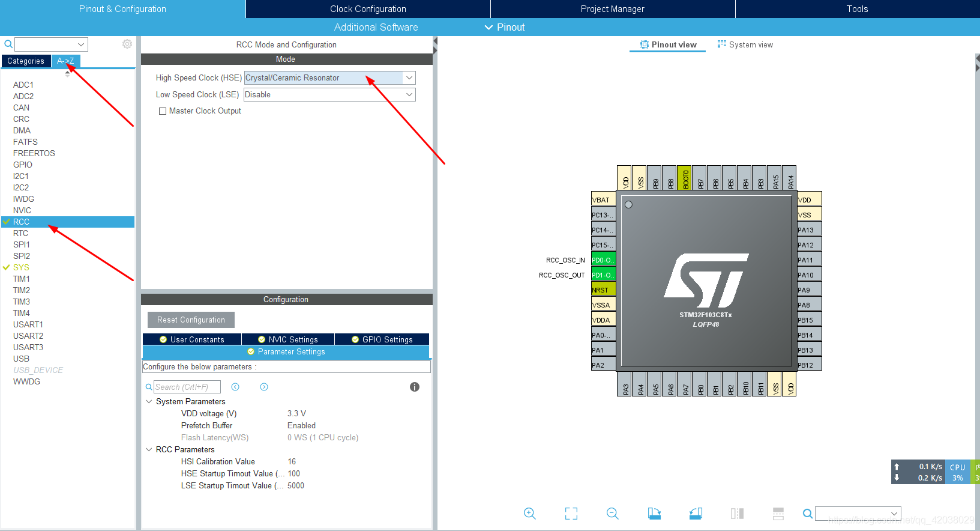Open the settings gear in peripheral panel
Viewport: 980px width, 531px height.
coord(127,44)
